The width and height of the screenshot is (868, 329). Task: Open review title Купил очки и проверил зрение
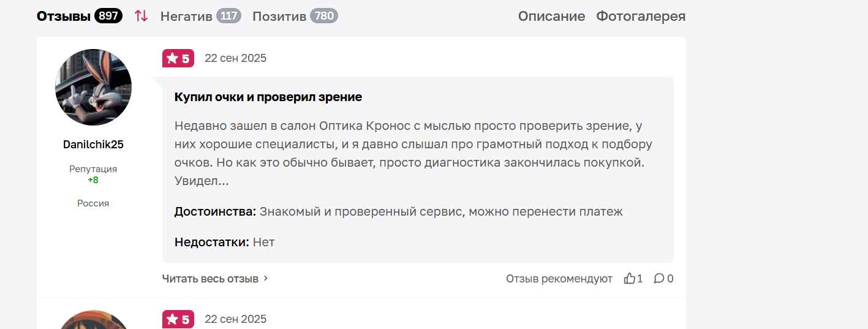tap(268, 97)
